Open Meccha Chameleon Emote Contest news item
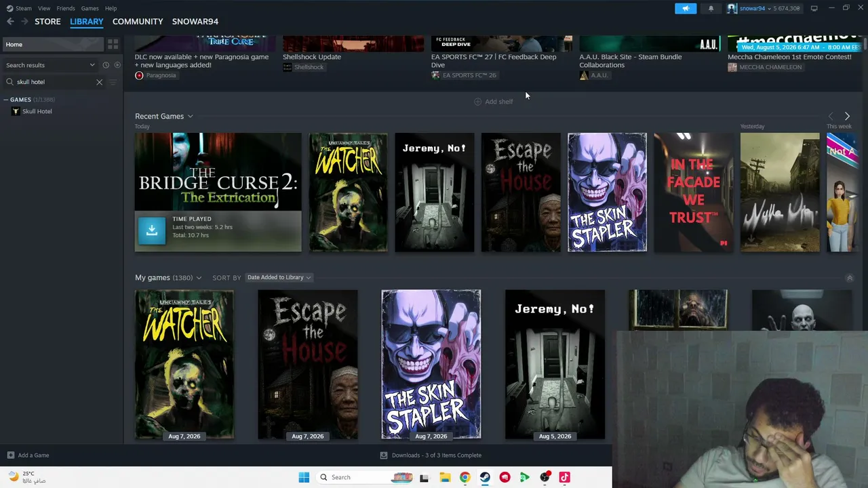 pos(789,57)
